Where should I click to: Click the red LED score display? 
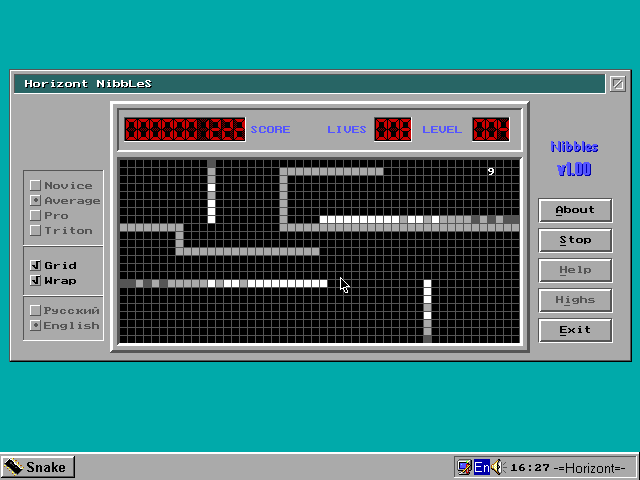184,129
